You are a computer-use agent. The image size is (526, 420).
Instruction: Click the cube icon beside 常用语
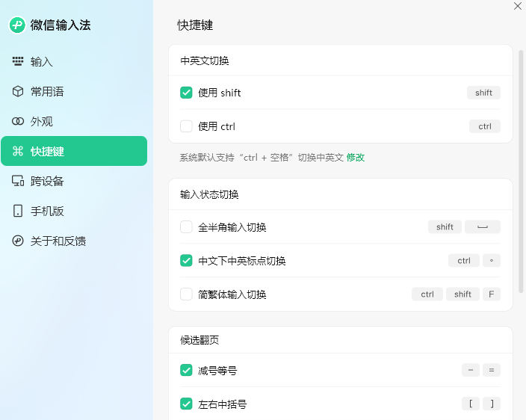[18, 92]
